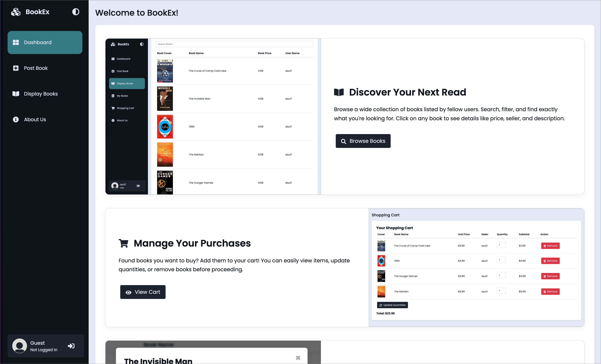Select the Post Book plus icon
Image resolution: width=601 pixels, height=364 pixels.
(x=16, y=68)
